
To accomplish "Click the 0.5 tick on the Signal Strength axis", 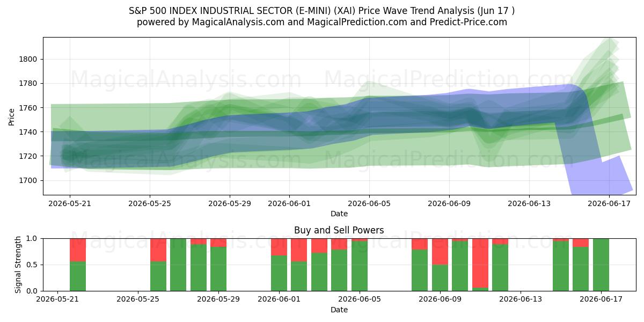I will point(32,265).
